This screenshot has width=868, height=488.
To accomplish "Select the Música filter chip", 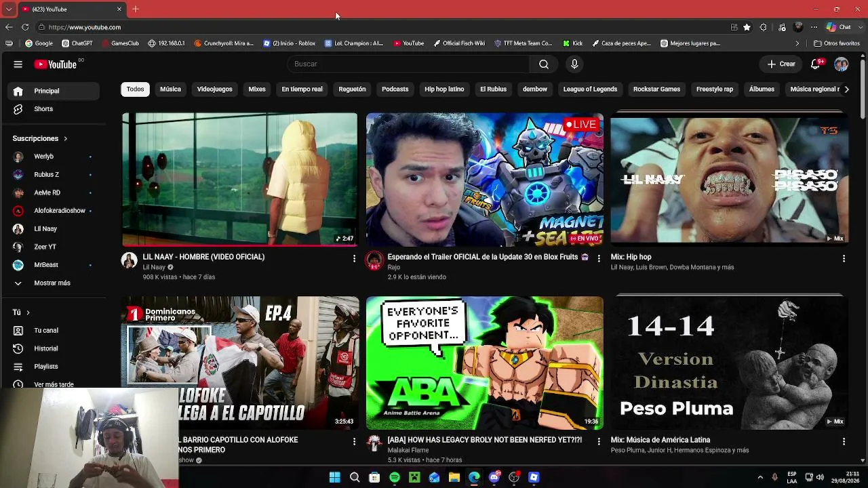I will (170, 89).
